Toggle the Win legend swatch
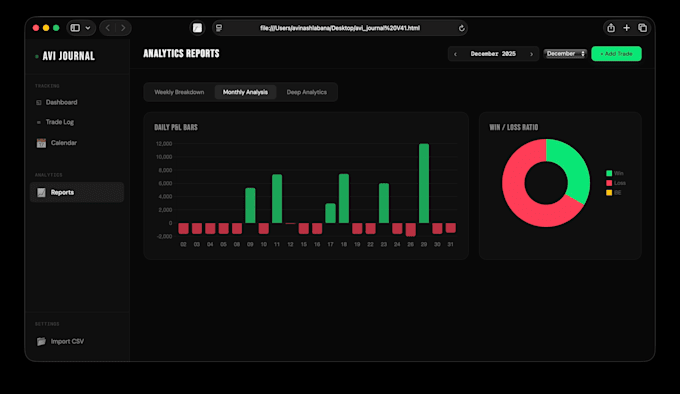Screen dimensions: 680x394 609,173
